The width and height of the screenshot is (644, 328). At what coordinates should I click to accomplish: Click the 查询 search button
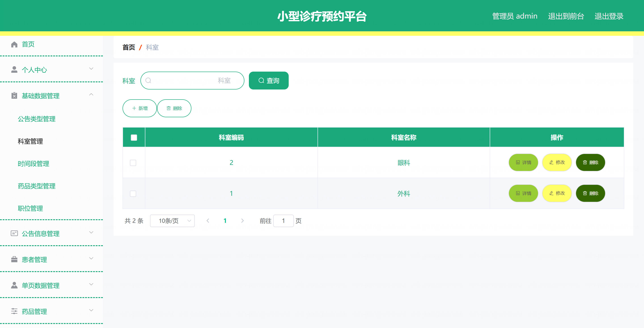[269, 80]
